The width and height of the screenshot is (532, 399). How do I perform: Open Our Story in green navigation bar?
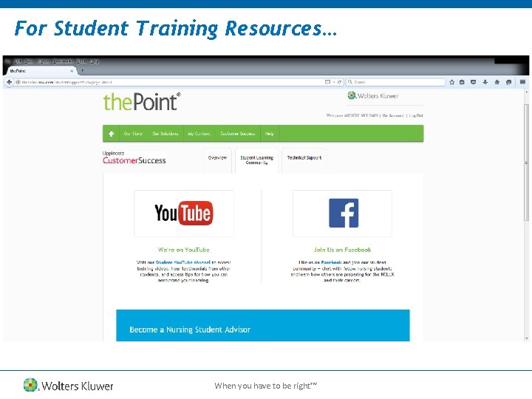click(x=133, y=134)
